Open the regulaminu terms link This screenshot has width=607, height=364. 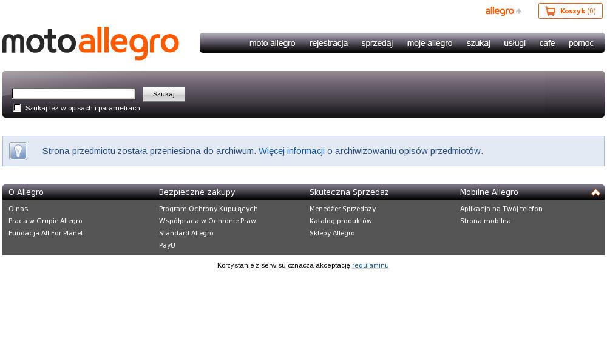coord(370,265)
